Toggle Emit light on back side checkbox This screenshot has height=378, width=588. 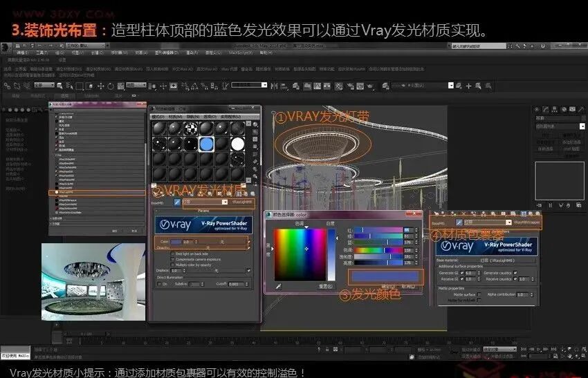click(x=173, y=254)
